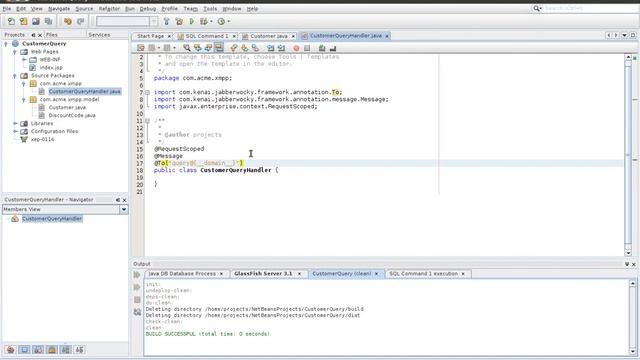
Task: Toggle bookmark on current line
Action: pyautogui.click(x=255, y=48)
